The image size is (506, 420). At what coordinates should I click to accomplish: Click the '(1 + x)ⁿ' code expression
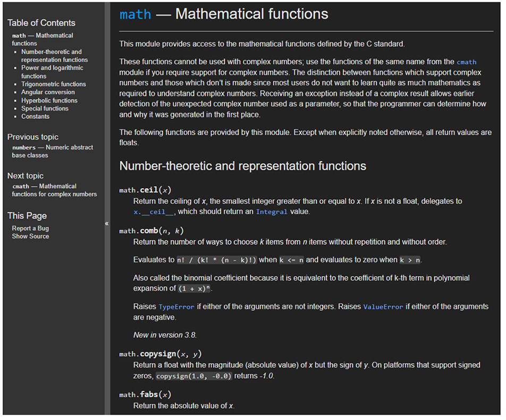tap(195, 289)
